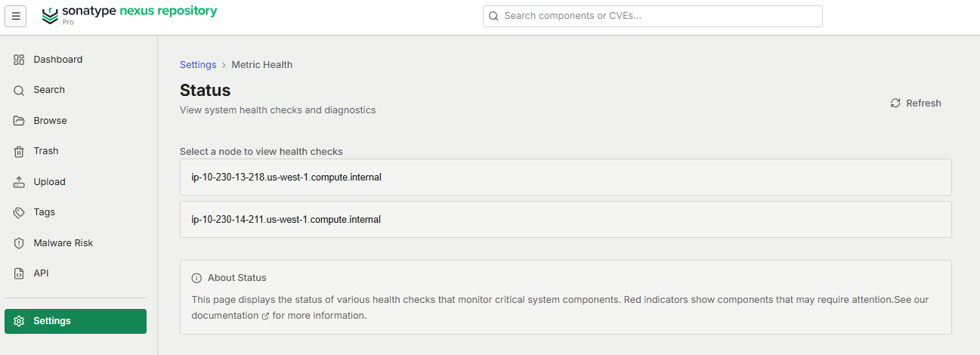Collapse the sidebar with the hamburger menu
The image size is (980, 355).
(x=16, y=16)
